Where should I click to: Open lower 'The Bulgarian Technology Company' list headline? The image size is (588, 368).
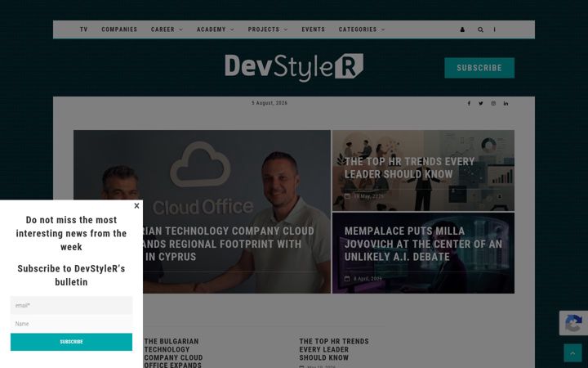tap(173, 353)
